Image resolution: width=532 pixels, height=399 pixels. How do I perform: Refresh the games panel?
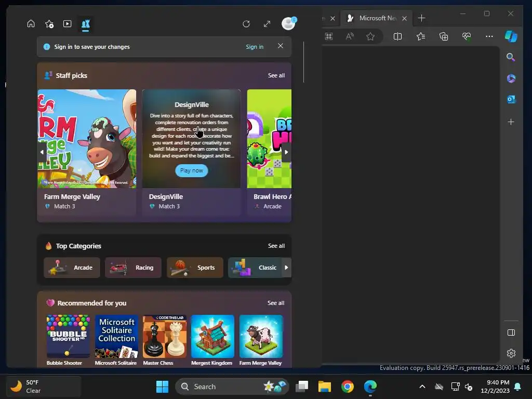246,24
